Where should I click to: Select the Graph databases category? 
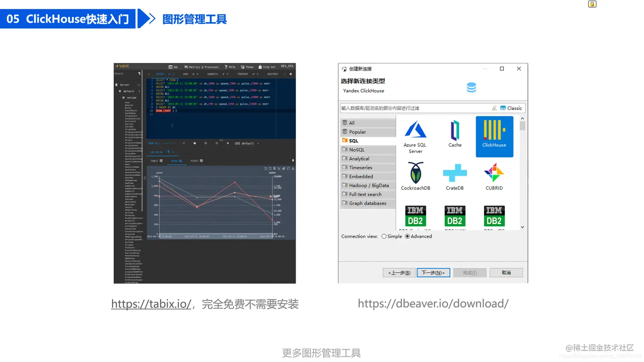368,203
